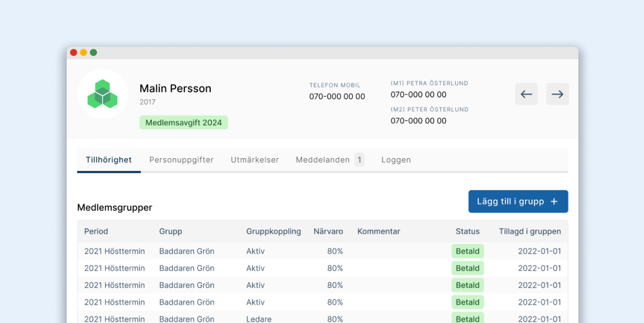Viewport: 644px width, 323px height.
Task: Click the green cube logo avatar
Action: click(x=102, y=94)
